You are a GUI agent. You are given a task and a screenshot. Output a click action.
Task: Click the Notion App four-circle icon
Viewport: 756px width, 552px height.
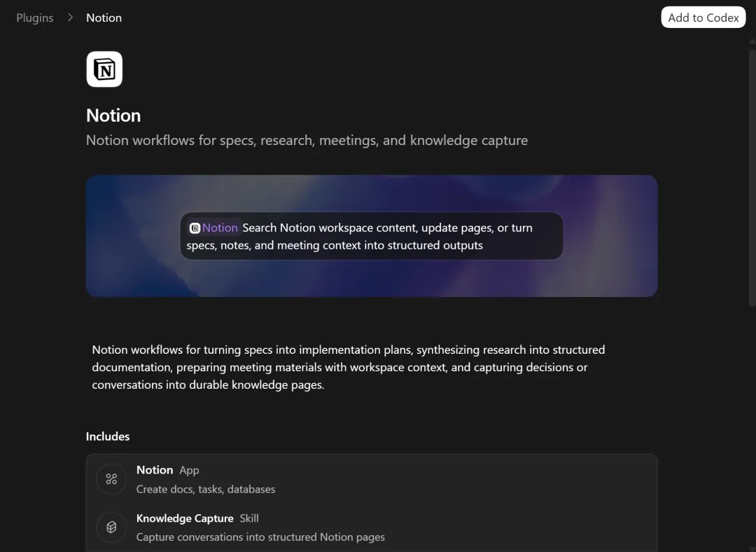click(x=111, y=478)
